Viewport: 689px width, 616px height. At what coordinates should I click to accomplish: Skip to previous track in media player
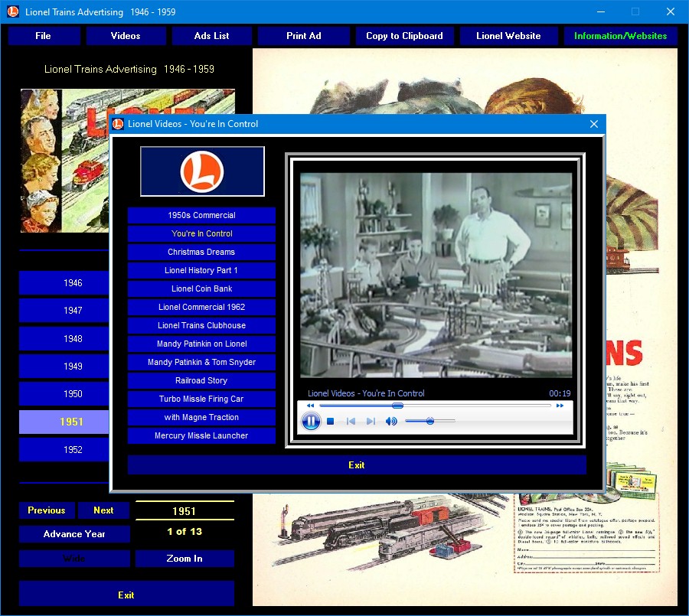point(351,422)
